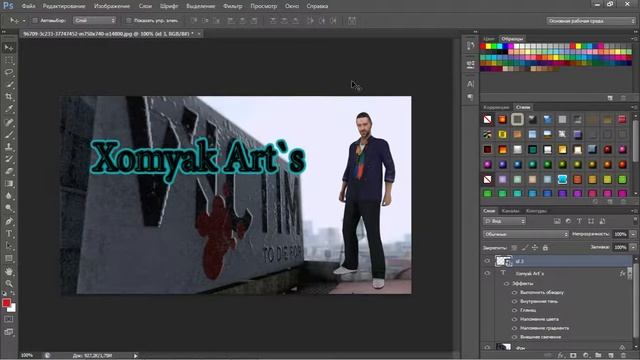This screenshot has width=640, height=360.
Task: Pick the red foreground color swatch
Action: (x=6, y=303)
